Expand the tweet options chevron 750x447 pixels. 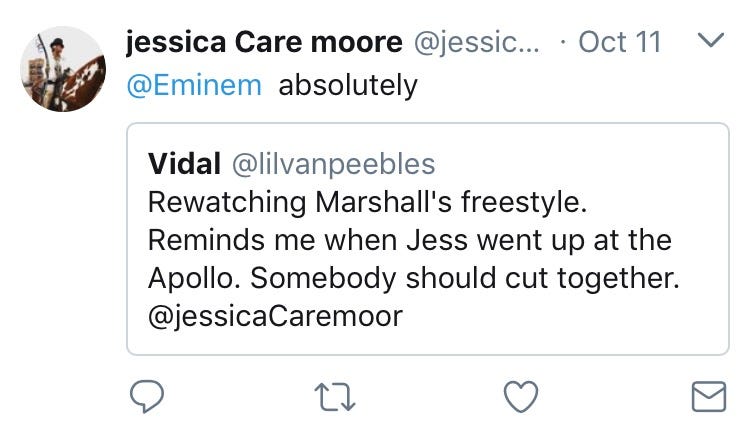click(x=708, y=42)
